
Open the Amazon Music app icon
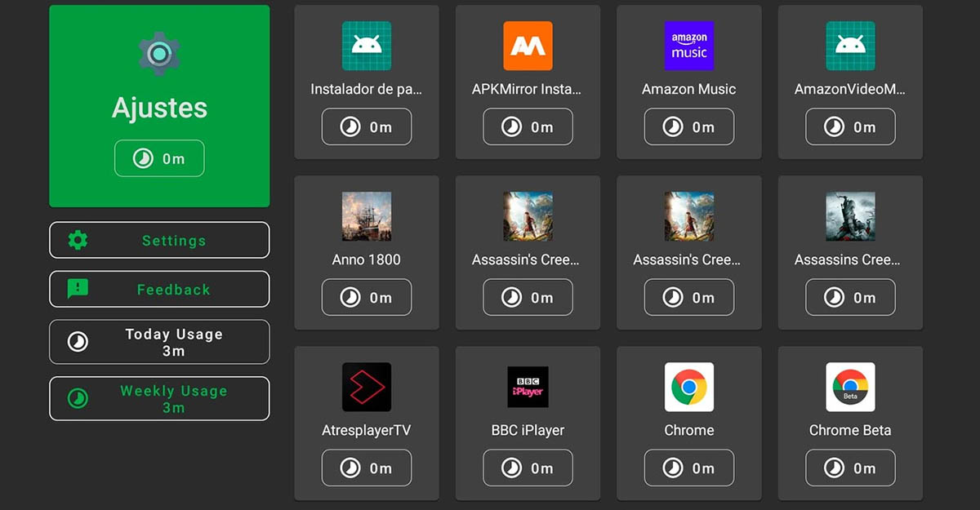[689, 46]
